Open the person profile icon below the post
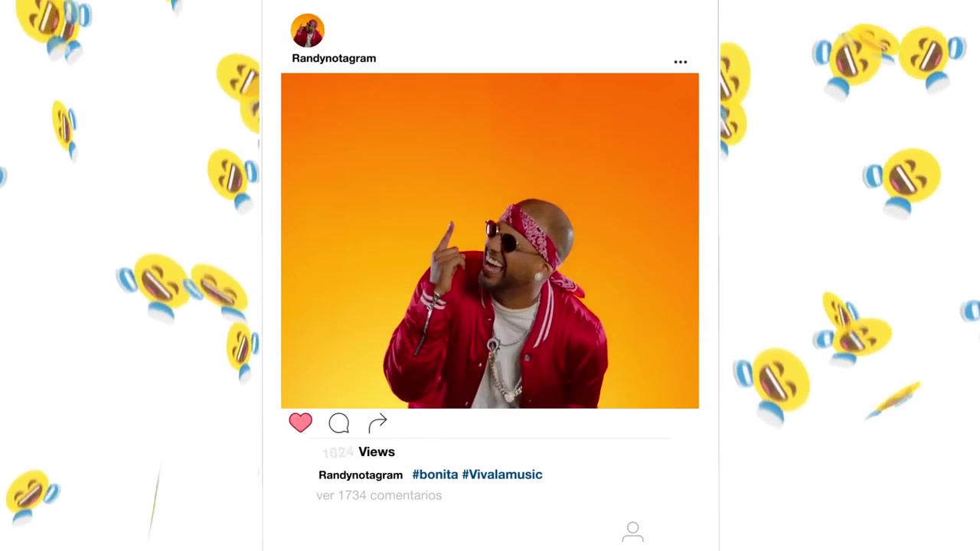Screen dimensions: 980x551 click(632, 532)
